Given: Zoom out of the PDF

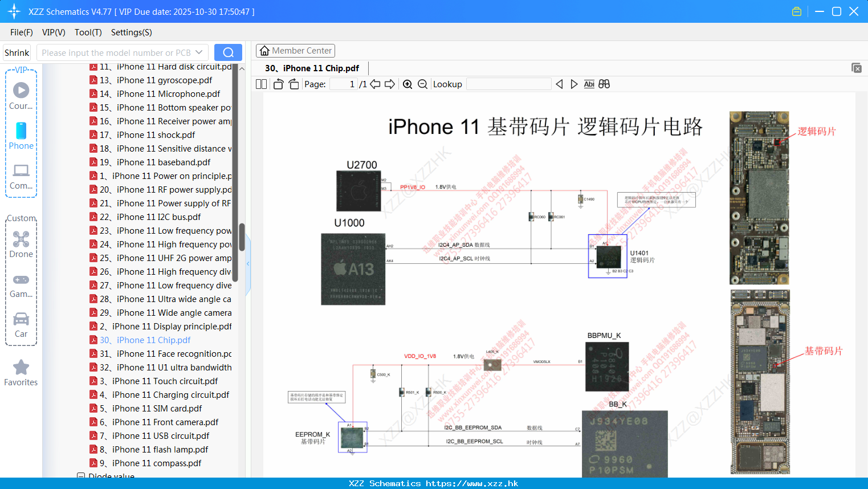Looking at the screenshot, I should [x=422, y=84].
